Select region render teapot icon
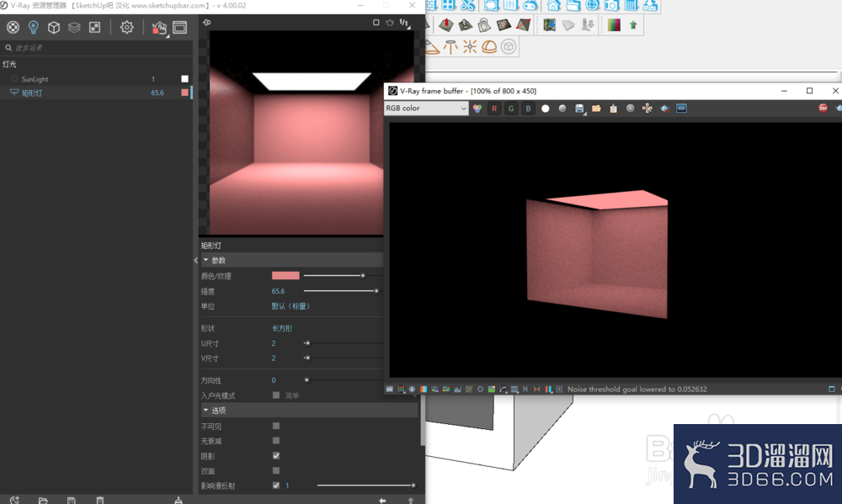The image size is (842, 504). click(664, 109)
